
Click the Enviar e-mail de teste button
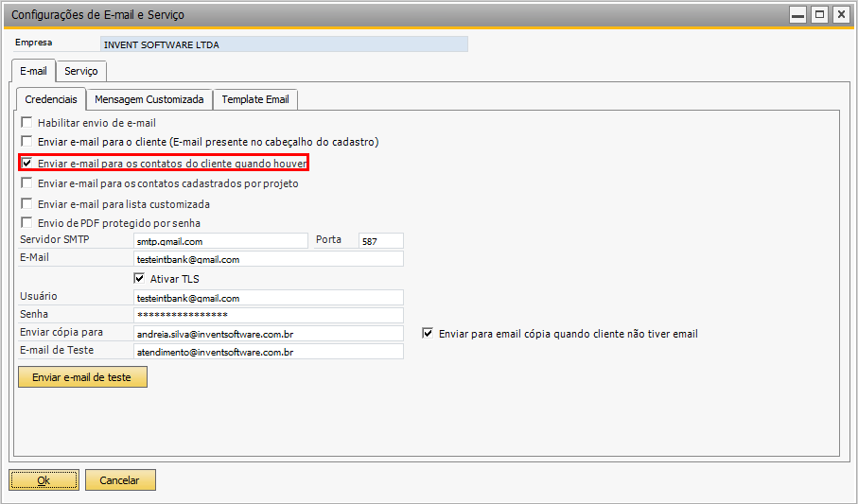tap(82, 377)
